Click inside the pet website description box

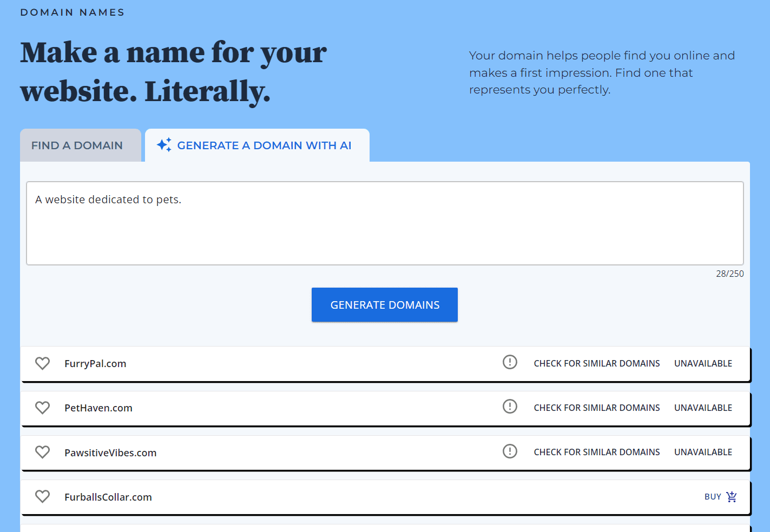coord(384,223)
